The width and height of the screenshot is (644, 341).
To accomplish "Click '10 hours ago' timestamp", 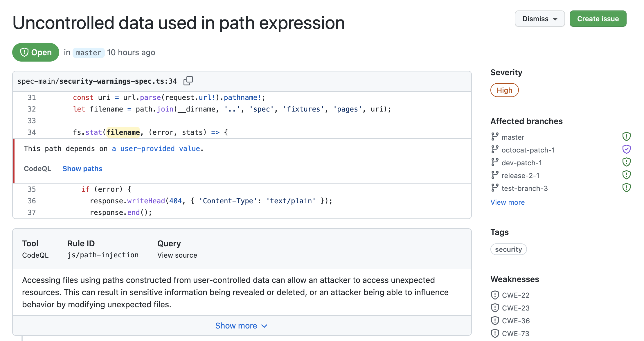I will [x=131, y=53].
